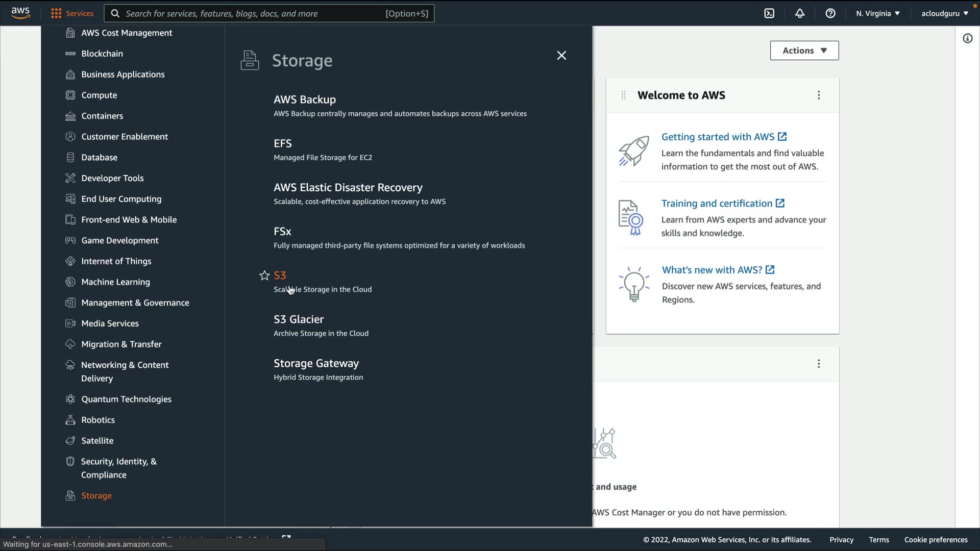The image size is (980, 551).
Task: Open Welcome to AWS widget options menu
Action: coord(819,95)
